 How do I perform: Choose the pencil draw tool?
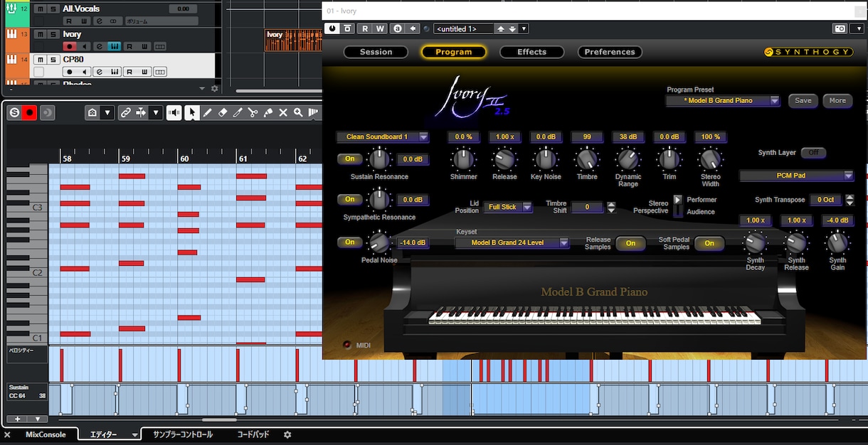tap(207, 112)
